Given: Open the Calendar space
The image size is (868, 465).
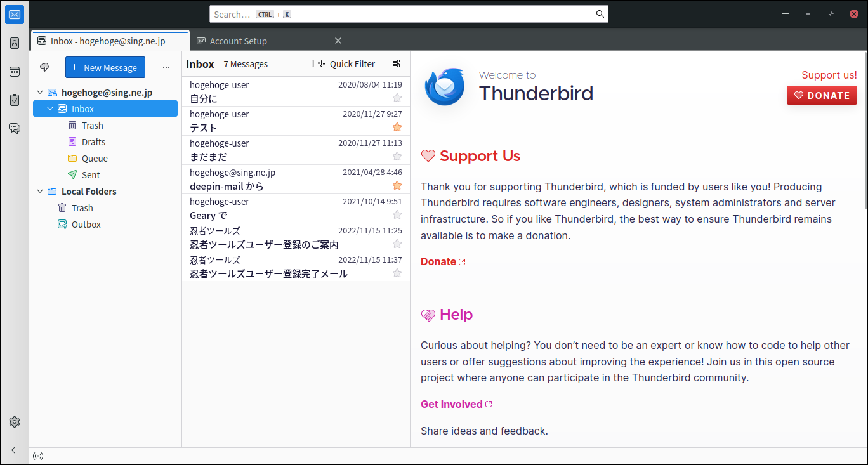Looking at the screenshot, I should point(15,72).
